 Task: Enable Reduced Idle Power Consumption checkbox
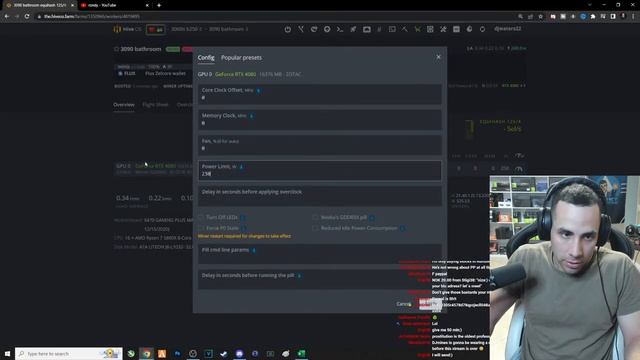[x=315, y=228]
